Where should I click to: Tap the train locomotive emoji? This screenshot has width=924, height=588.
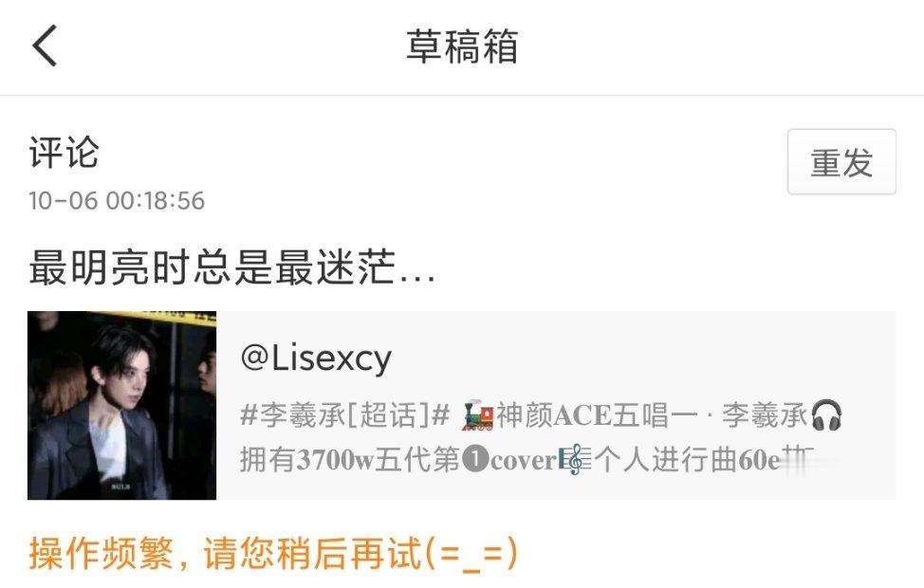477,415
